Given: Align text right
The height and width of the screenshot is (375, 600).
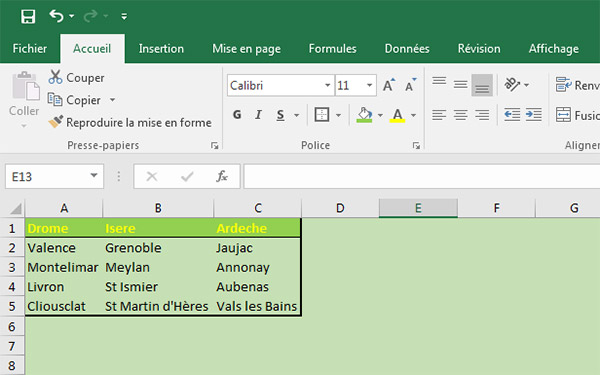Looking at the screenshot, I should (x=482, y=114).
